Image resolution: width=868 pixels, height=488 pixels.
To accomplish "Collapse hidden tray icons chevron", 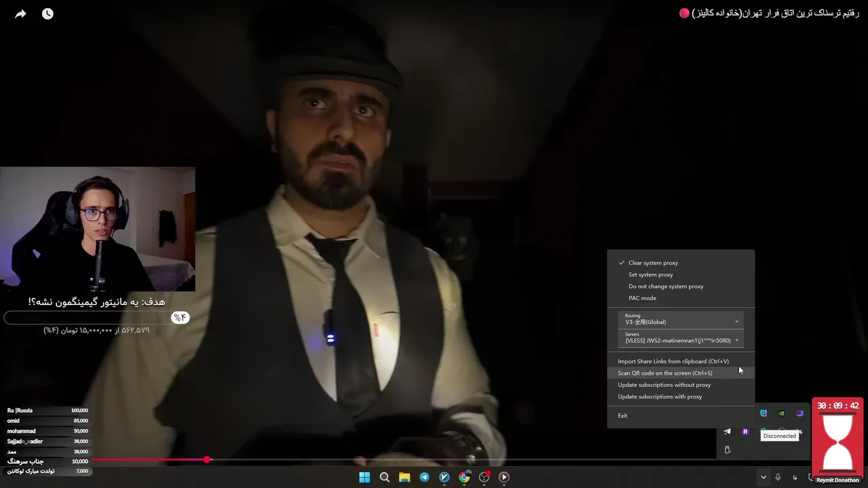I will tap(764, 477).
